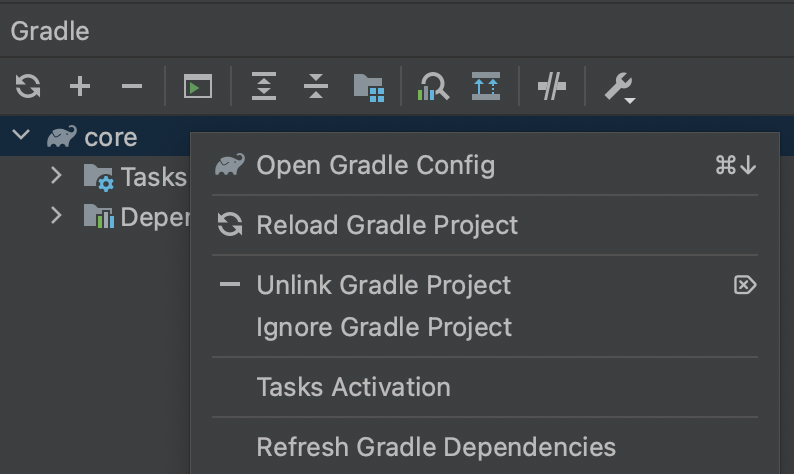Click the folder with grid modules icon

coord(369,88)
